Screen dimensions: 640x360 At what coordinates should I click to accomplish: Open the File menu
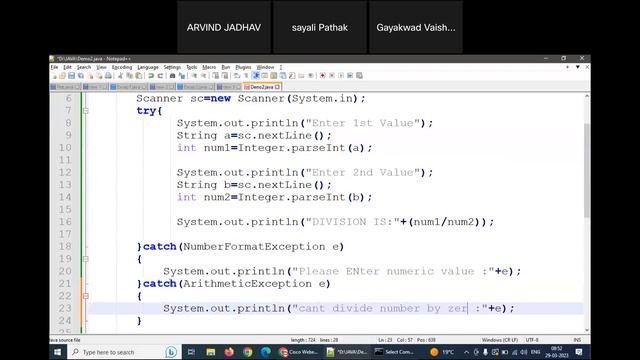point(54,67)
